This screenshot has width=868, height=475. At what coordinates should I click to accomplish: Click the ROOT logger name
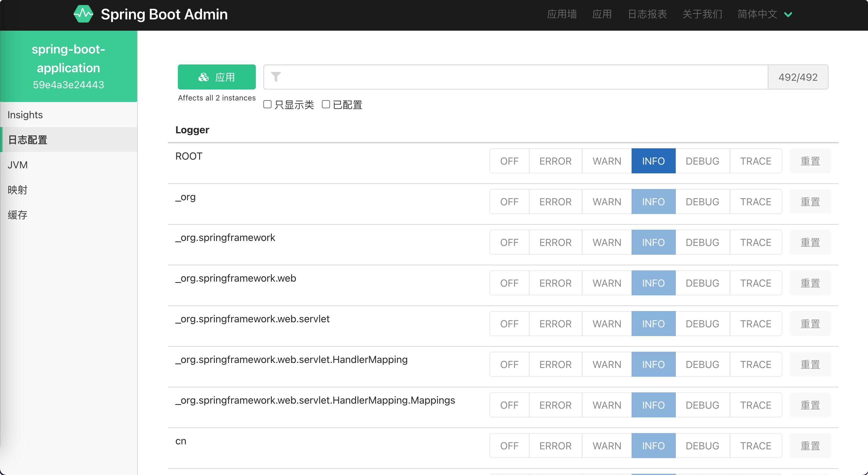[189, 156]
